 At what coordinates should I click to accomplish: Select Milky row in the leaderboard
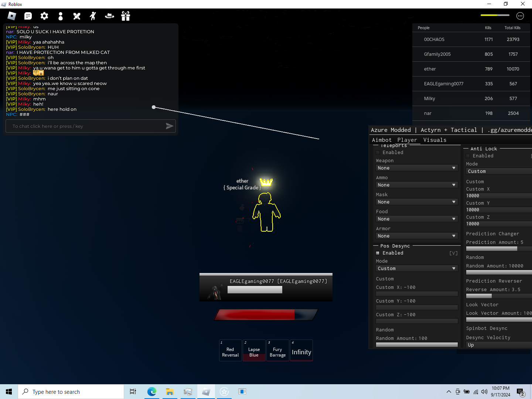[471, 99]
